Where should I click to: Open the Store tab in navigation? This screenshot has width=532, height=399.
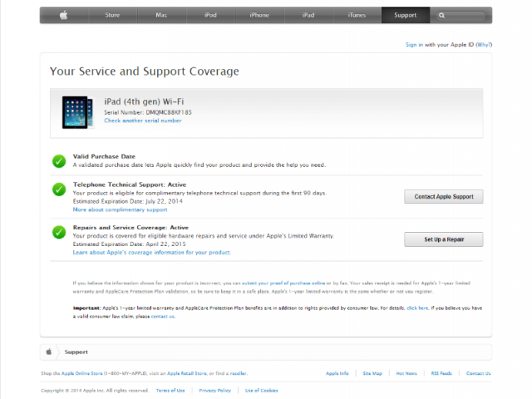point(111,15)
